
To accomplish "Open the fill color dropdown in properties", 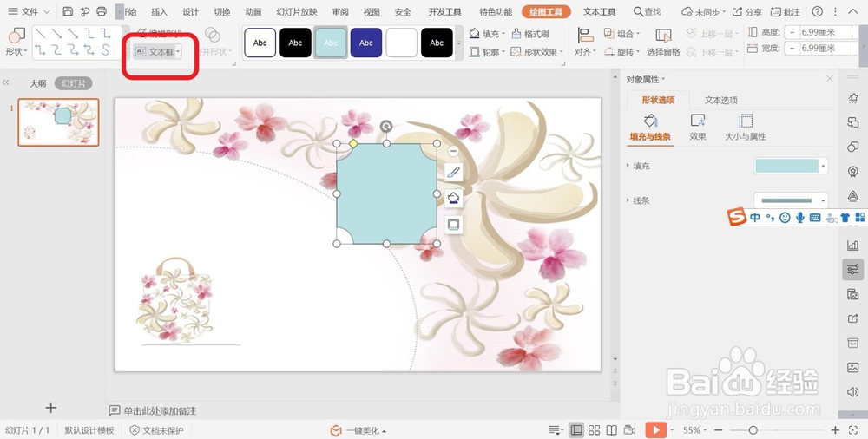I will click(x=824, y=166).
